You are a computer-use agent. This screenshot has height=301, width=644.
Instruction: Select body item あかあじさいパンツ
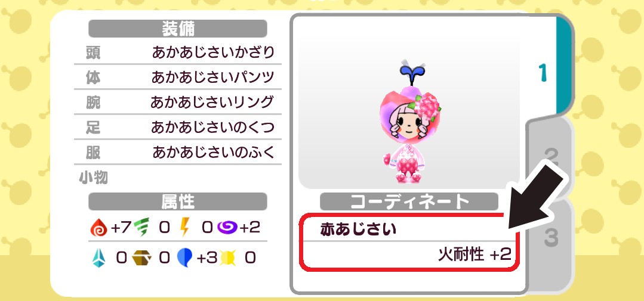(x=178, y=77)
